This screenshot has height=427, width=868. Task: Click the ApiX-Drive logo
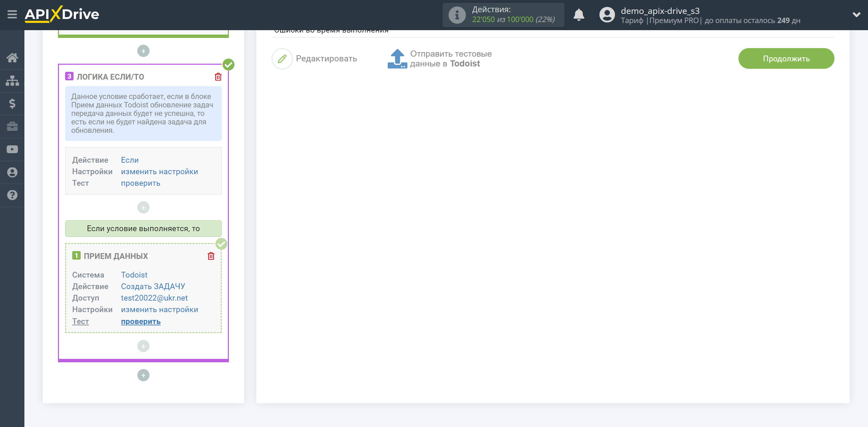(62, 15)
